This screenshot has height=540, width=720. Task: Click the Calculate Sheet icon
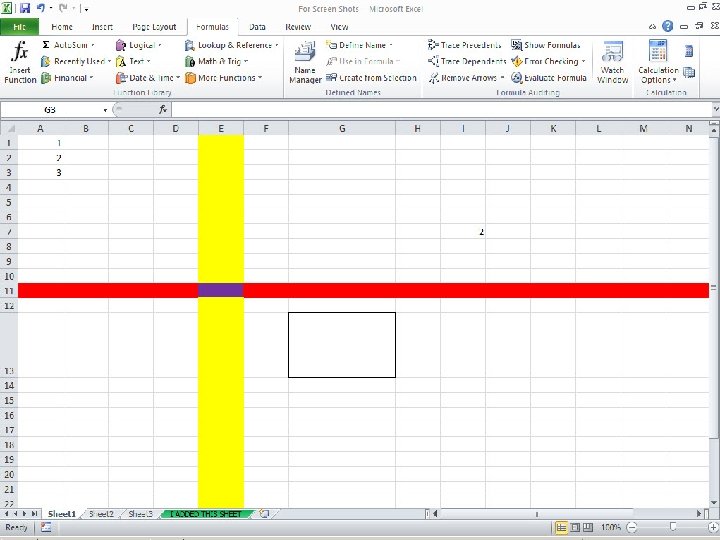689,73
